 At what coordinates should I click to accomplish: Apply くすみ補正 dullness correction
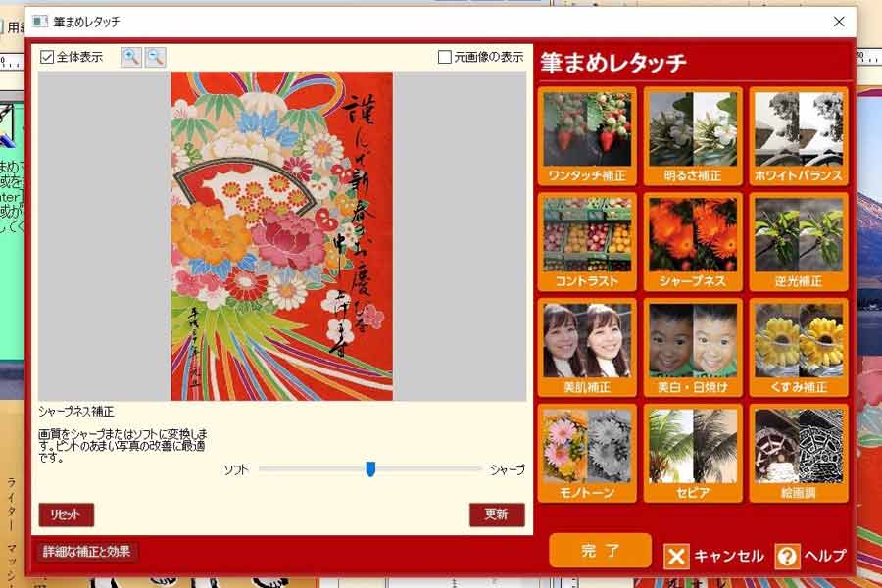(x=798, y=347)
